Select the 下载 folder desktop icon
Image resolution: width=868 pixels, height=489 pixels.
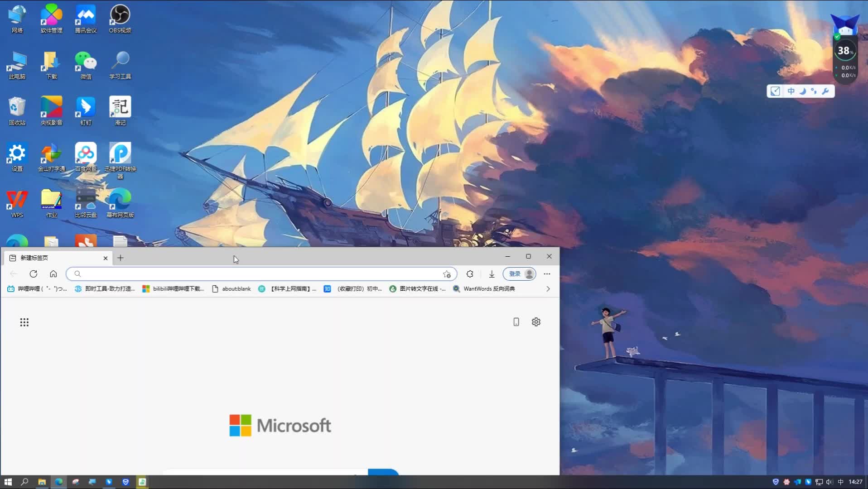point(52,65)
